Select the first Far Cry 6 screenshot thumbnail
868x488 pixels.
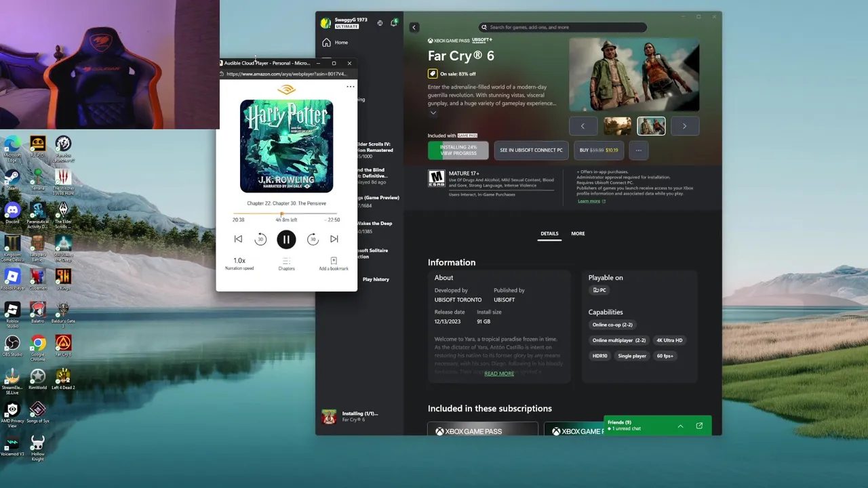tap(617, 126)
